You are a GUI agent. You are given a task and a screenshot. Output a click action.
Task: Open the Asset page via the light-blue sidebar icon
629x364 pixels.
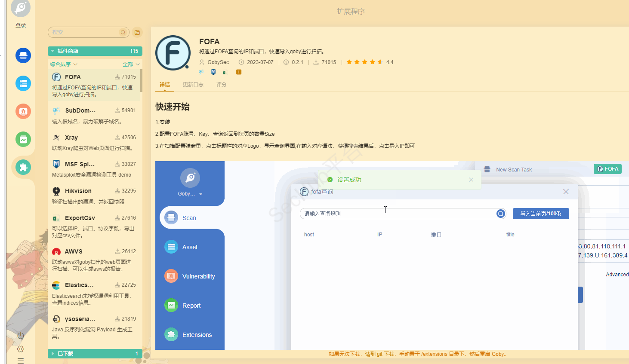(x=23, y=83)
